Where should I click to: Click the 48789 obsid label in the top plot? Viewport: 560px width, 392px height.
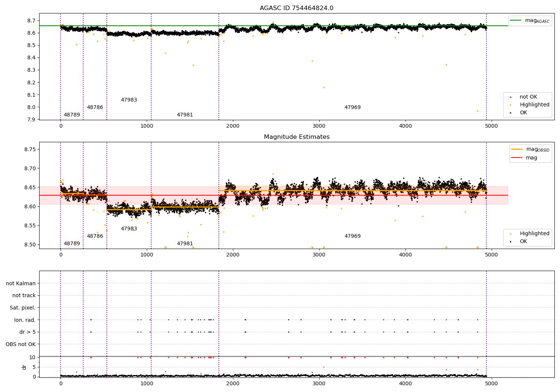coord(72,115)
